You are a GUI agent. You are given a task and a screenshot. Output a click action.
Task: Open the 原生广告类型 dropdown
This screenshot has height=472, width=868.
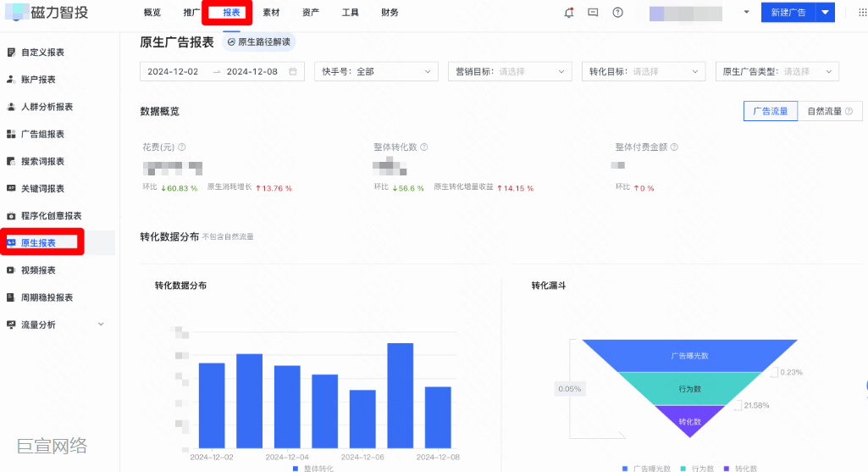(777, 71)
